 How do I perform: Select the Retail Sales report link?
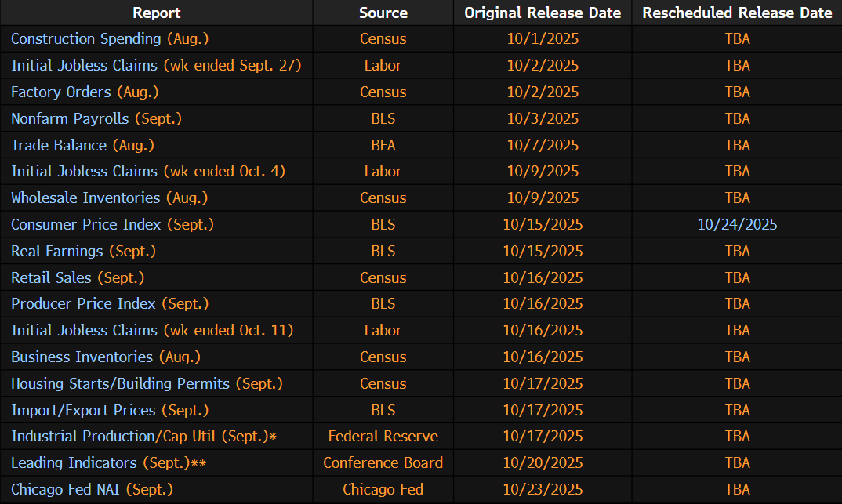[x=51, y=277]
